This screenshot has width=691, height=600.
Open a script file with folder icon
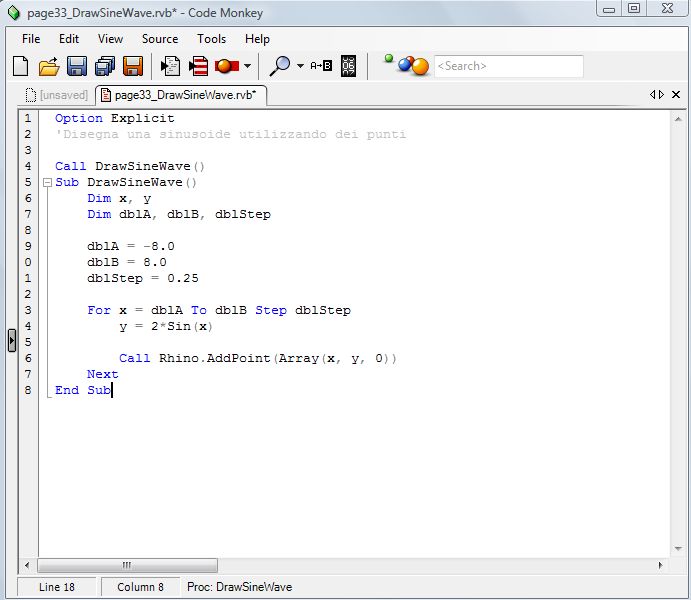[49, 67]
